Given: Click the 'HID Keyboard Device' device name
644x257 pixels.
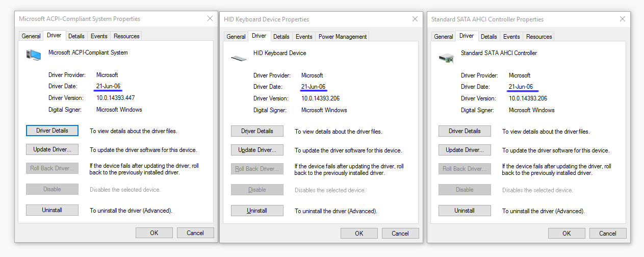Looking at the screenshot, I should tap(279, 53).
